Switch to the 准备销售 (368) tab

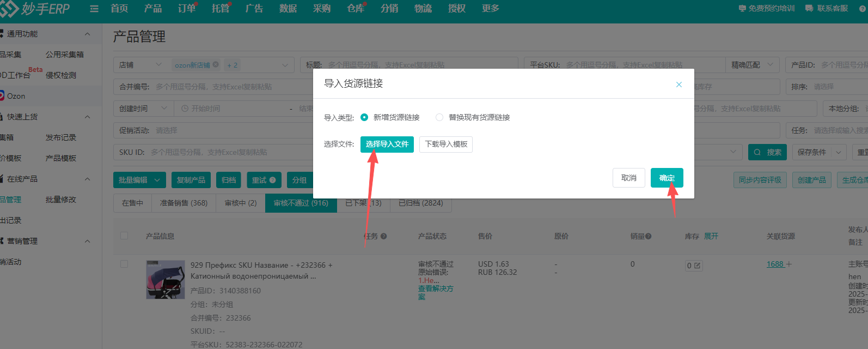[x=184, y=203]
